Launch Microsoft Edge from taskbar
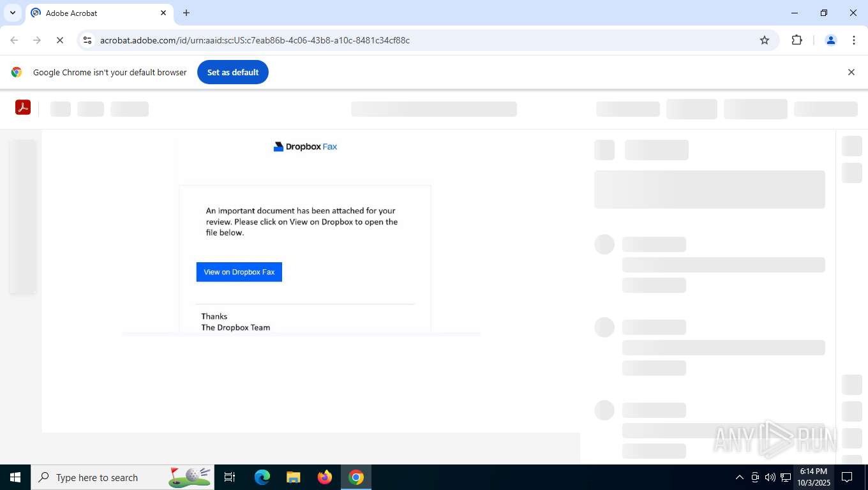The image size is (868, 490). [x=262, y=477]
